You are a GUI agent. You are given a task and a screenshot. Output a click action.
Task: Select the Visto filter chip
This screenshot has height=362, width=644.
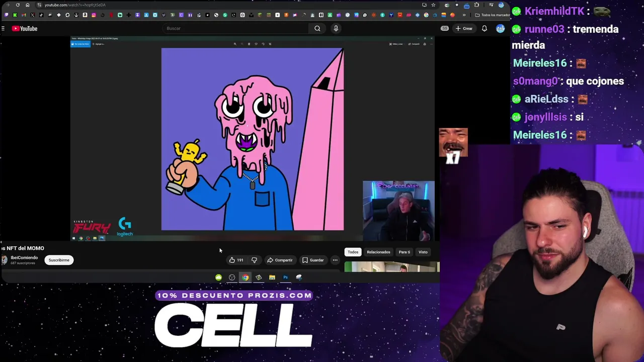click(x=423, y=252)
